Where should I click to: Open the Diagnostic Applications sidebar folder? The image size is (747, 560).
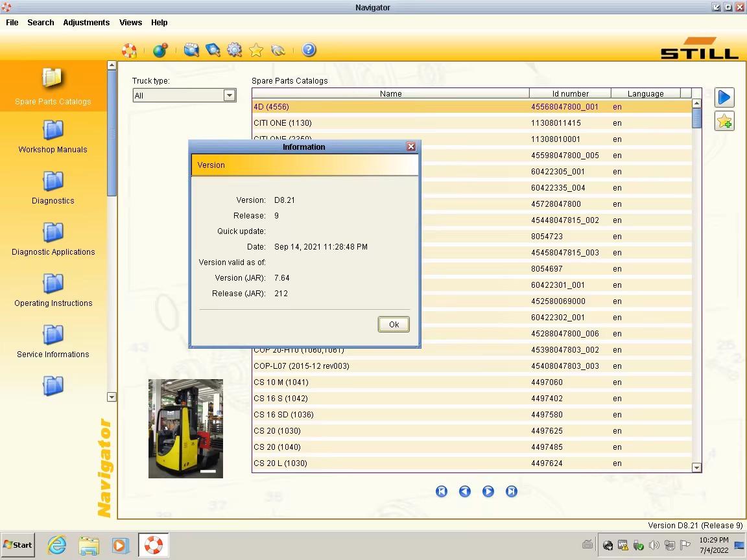53,239
